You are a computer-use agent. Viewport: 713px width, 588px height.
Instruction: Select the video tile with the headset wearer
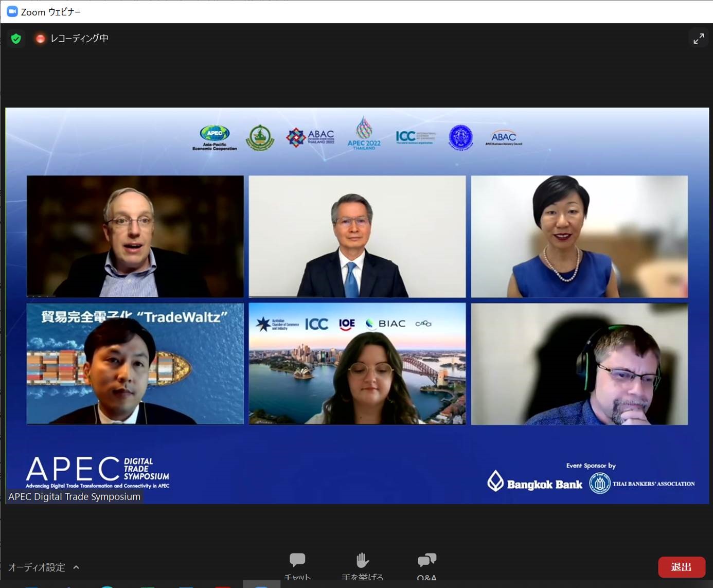(579, 364)
